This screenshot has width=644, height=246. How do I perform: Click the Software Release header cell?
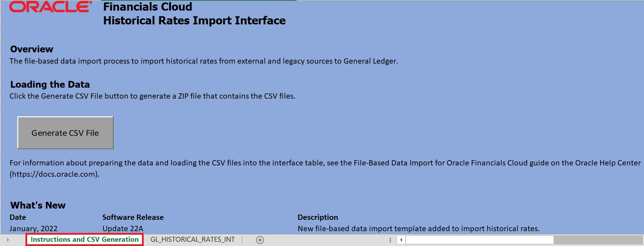click(133, 217)
